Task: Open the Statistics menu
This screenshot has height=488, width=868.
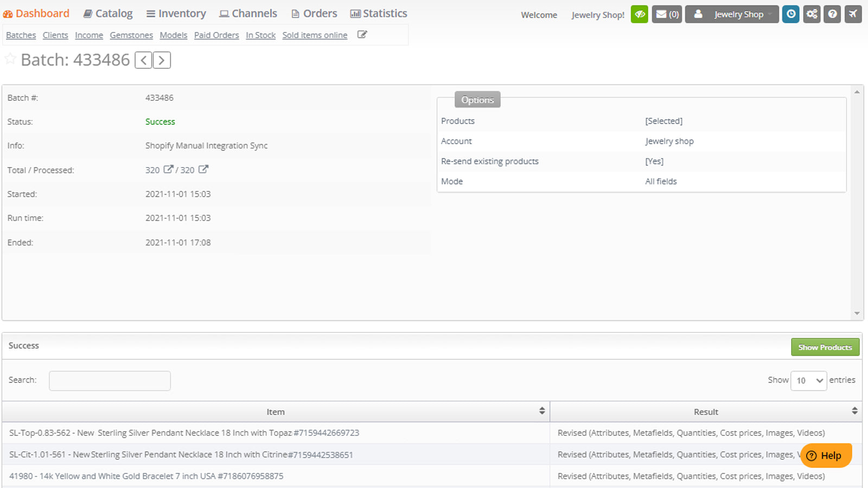Action: click(379, 14)
